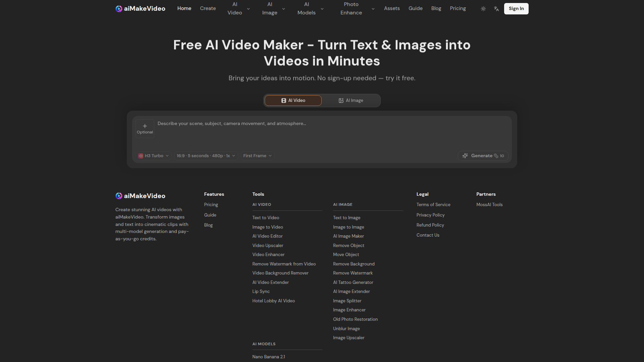Expand the AI Models nav menu
Screen dimensions: 644x362
click(x=310, y=8)
